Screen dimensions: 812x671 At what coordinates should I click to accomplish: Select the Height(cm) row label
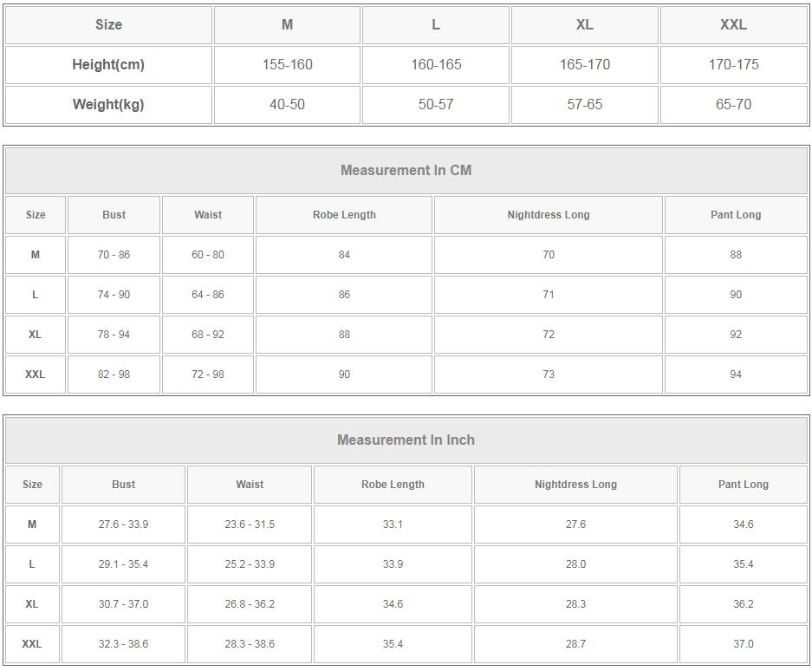click(108, 65)
